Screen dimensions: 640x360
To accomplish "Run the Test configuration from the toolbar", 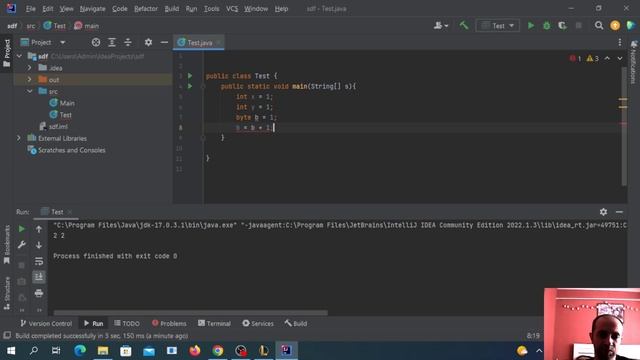I will pyautogui.click(x=531, y=26).
